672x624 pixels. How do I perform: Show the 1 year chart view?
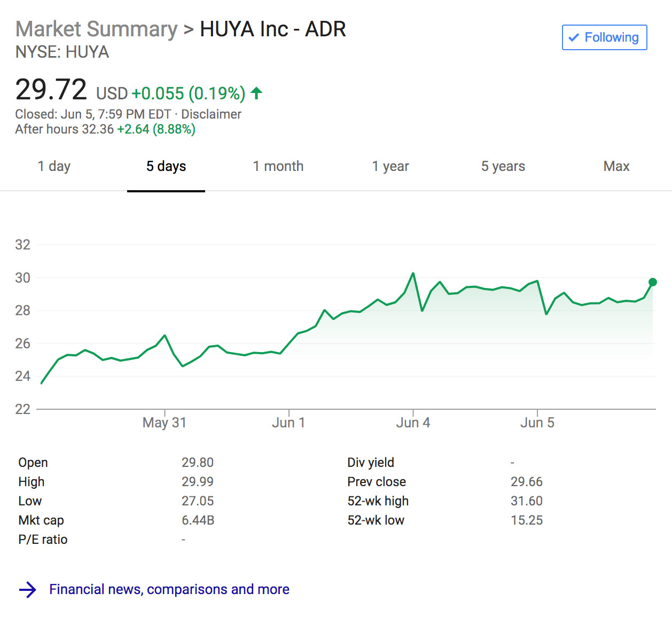coord(390,166)
